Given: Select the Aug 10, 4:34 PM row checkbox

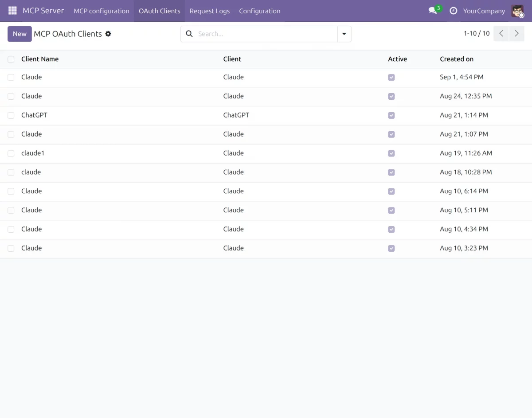Looking at the screenshot, I should point(11,230).
